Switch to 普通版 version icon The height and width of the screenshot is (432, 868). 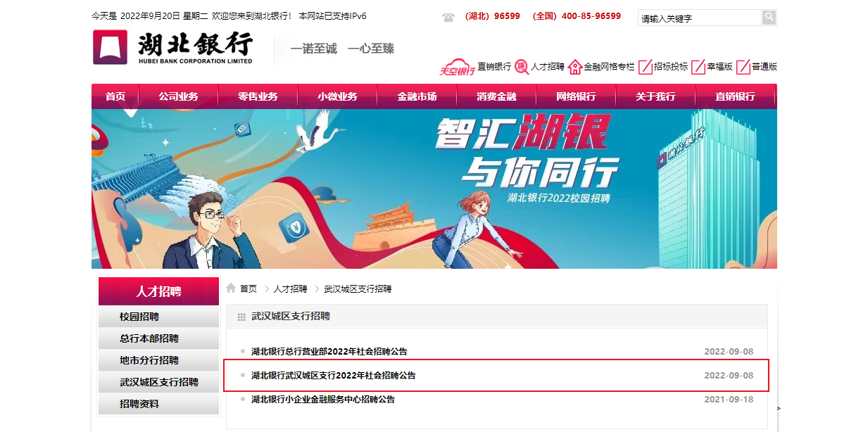click(x=743, y=67)
